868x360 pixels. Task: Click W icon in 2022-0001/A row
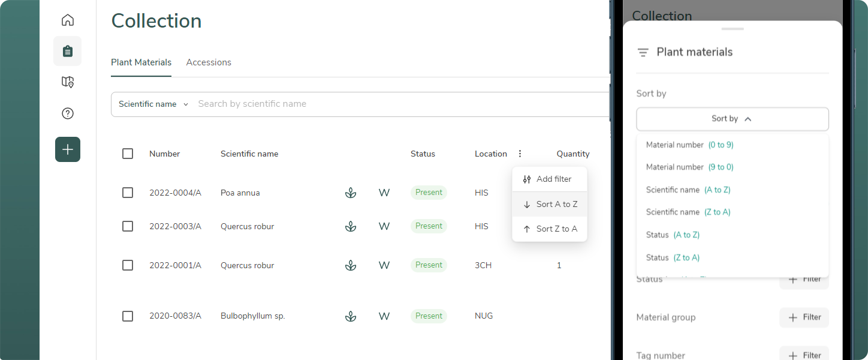point(384,265)
